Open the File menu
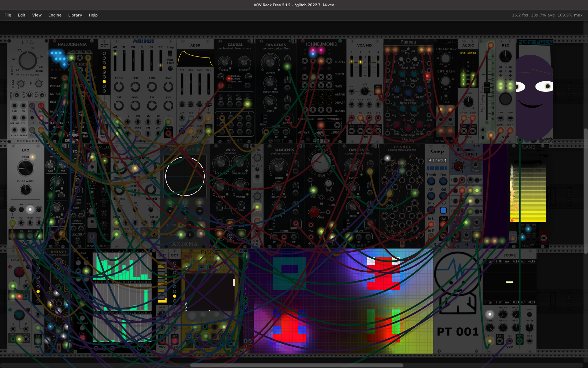 (x=8, y=15)
